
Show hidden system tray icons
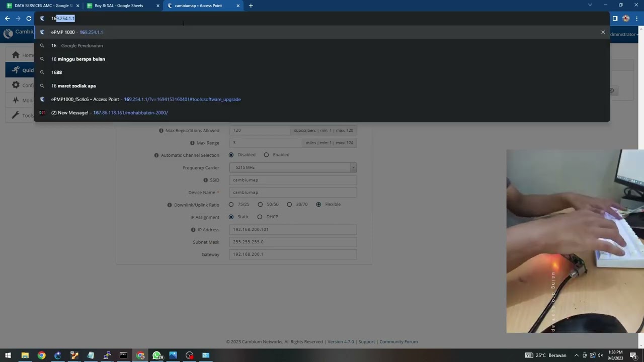pyautogui.click(x=577, y=355)
